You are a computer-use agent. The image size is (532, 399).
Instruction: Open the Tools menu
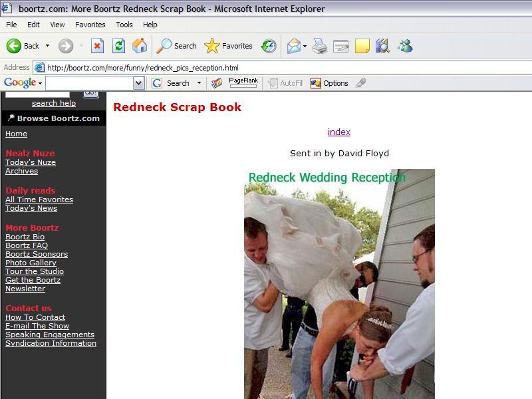tap(124, 25)
